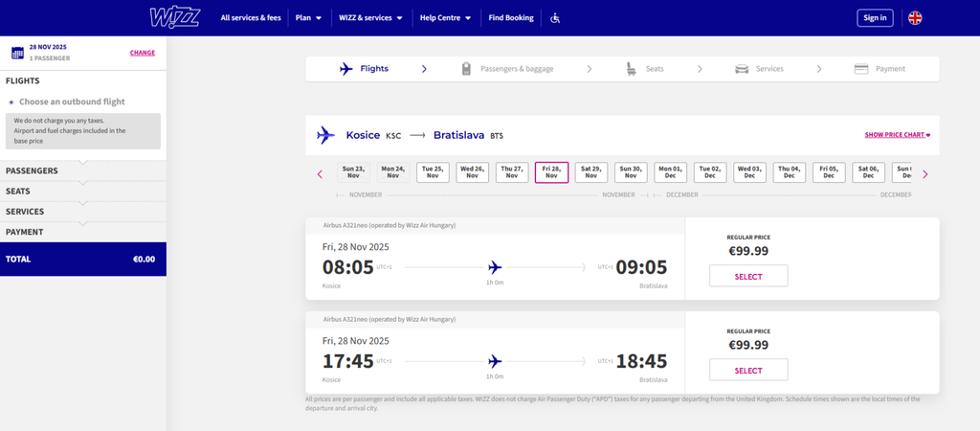This screenshot has height=431, width=980.
Task: Expand the WIZZ & services menu
Action: click(x=371, y=18)
